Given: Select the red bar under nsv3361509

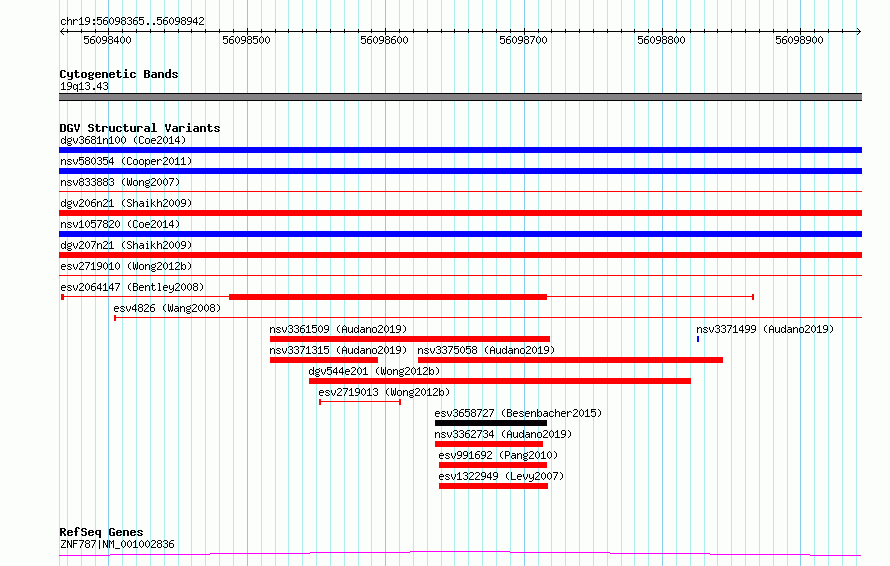Looking at the screenshot, I should pyautogui.click(x=410, y=339).
